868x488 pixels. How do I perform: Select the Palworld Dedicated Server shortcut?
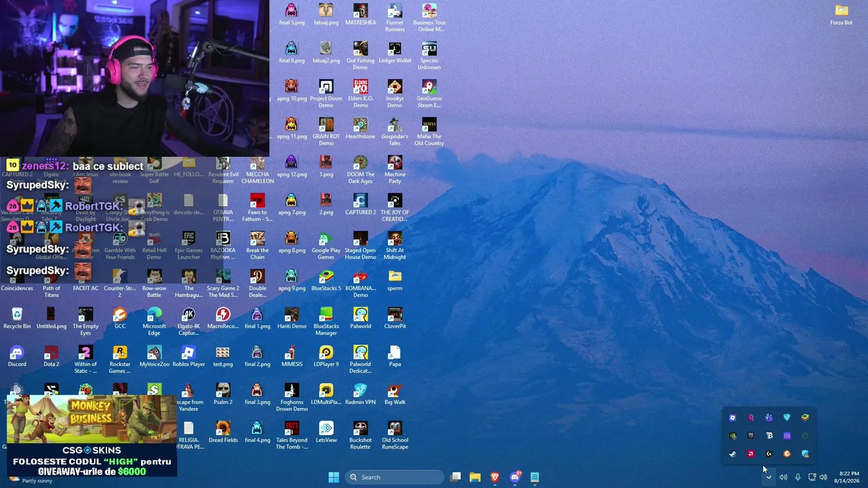click(x=361, y=359)
